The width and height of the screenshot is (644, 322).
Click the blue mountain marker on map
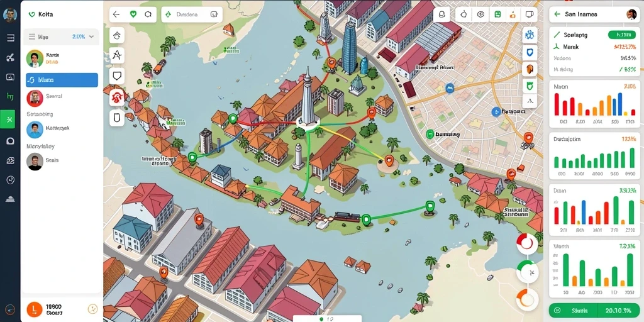(x=450, y=87)
